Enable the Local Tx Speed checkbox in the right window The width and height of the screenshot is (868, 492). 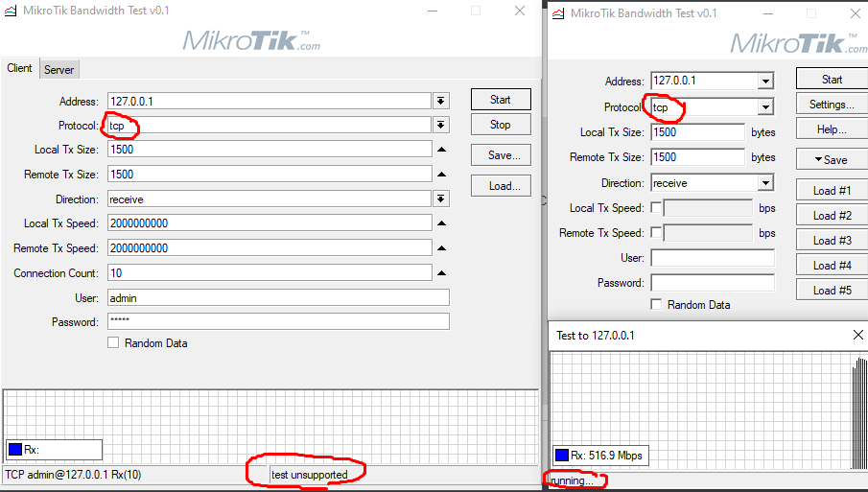[657, 207]
